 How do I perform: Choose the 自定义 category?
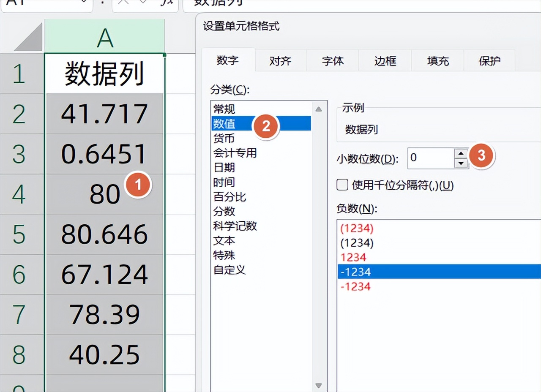coord(261,269)
